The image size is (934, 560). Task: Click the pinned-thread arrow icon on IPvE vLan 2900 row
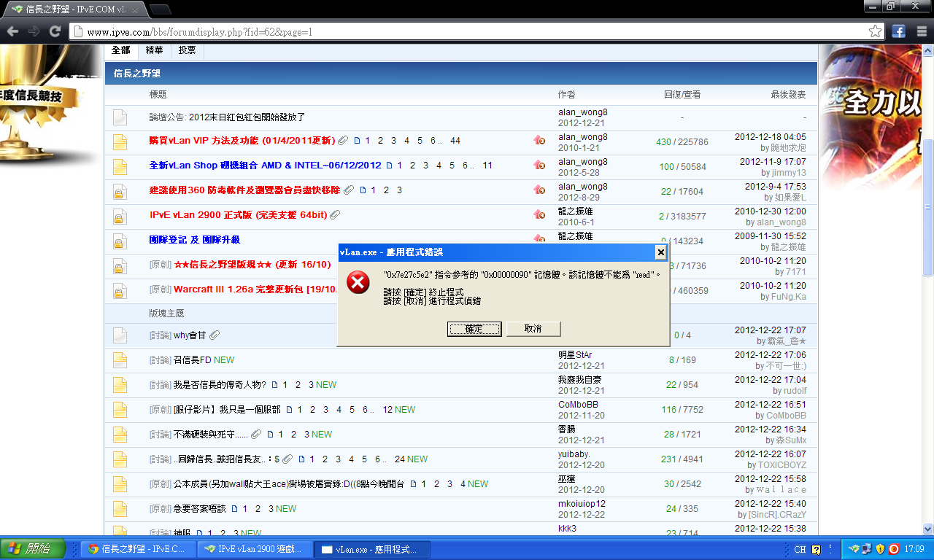[x=539, y=215]
